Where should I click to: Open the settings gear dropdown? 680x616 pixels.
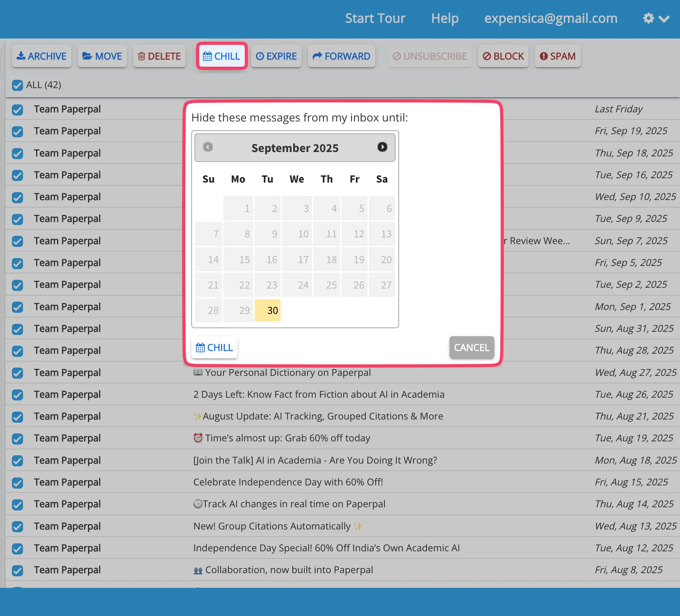656,19
